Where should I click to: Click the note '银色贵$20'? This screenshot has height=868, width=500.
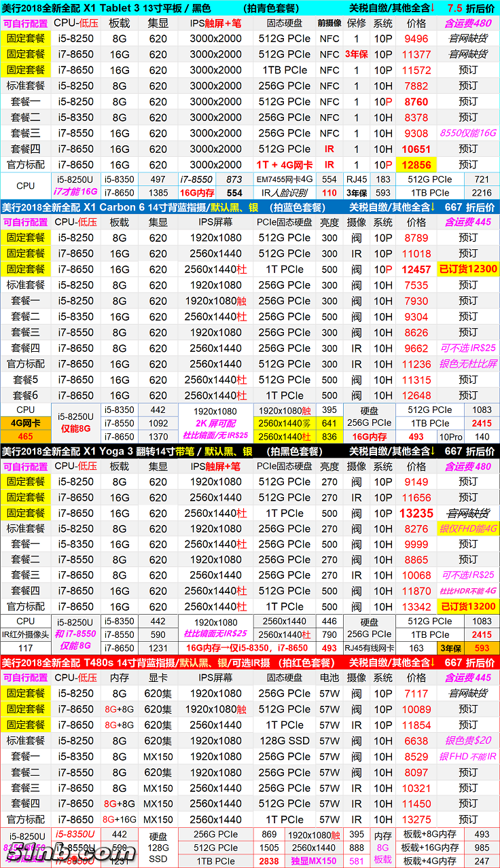tap(468, 741)
